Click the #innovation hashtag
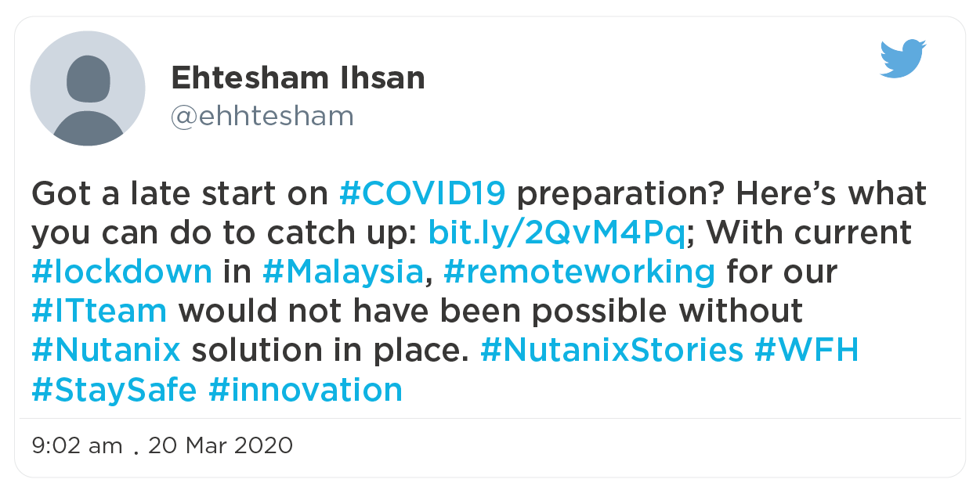The width and height of the screenshot is (980, 490). click(x=306, y=389)
